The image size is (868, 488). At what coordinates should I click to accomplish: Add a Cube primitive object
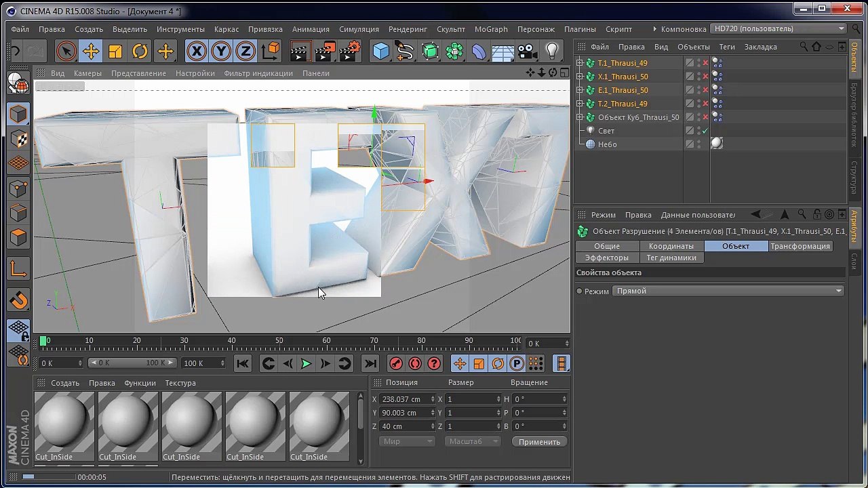coord(380,52)
